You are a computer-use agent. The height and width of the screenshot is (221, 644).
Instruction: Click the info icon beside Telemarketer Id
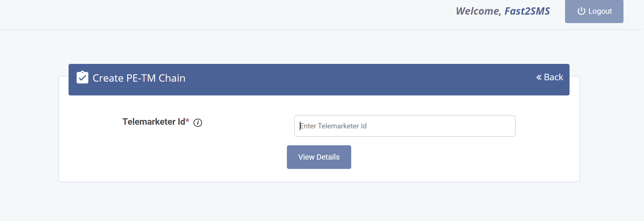198,123
